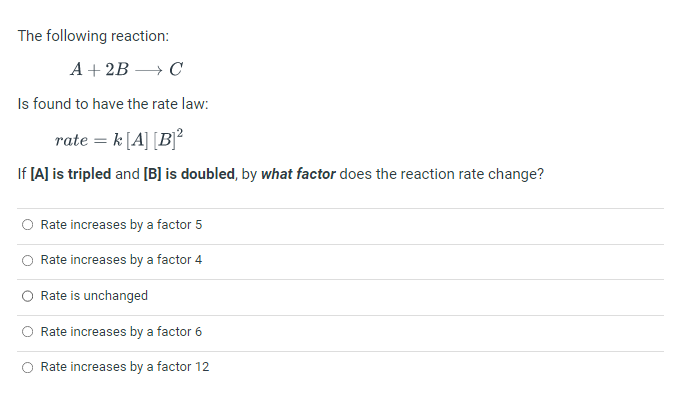Viewport: 678px width, 397px height.
Task: Click the 2B term in the reaction equation
Action: 117,69
